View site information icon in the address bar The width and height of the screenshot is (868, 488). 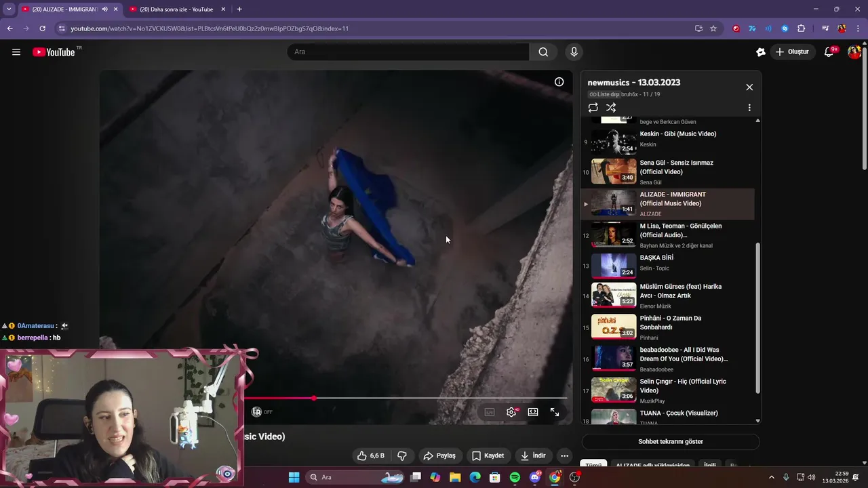pyautogui.click(x=62, y=28)
